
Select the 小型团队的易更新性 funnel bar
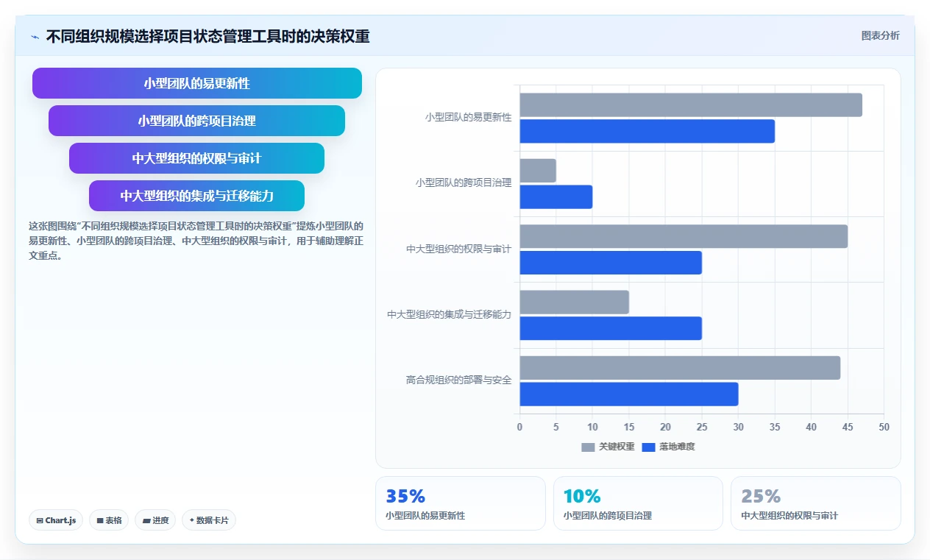(x=197, y=83)
